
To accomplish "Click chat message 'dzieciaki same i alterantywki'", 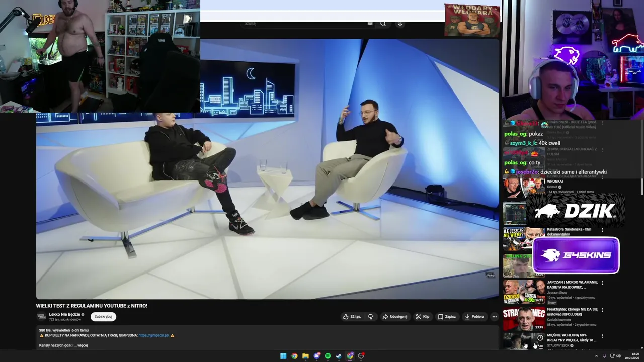I will tap(574, 172).
